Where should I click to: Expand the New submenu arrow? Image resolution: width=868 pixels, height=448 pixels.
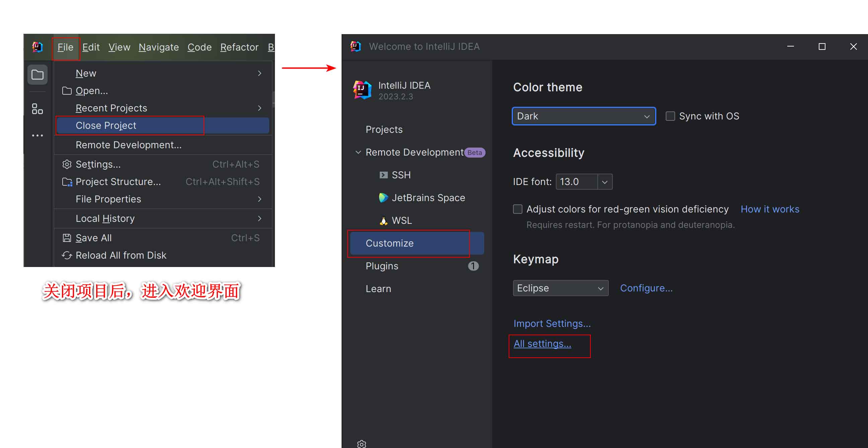(260, 73)
